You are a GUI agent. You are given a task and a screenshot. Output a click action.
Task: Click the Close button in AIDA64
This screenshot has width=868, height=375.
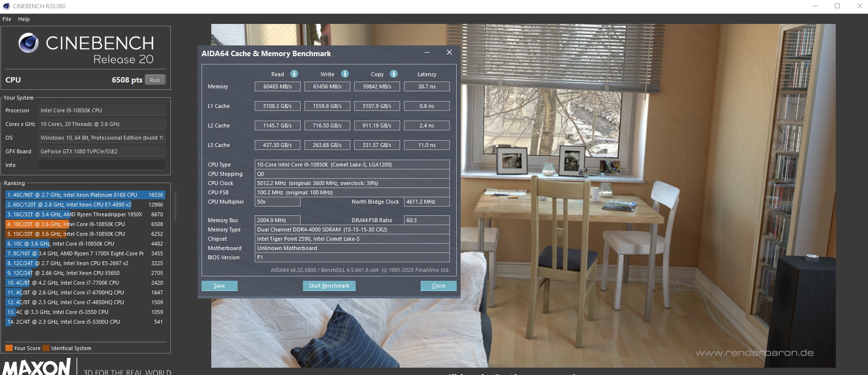(438, 286)
